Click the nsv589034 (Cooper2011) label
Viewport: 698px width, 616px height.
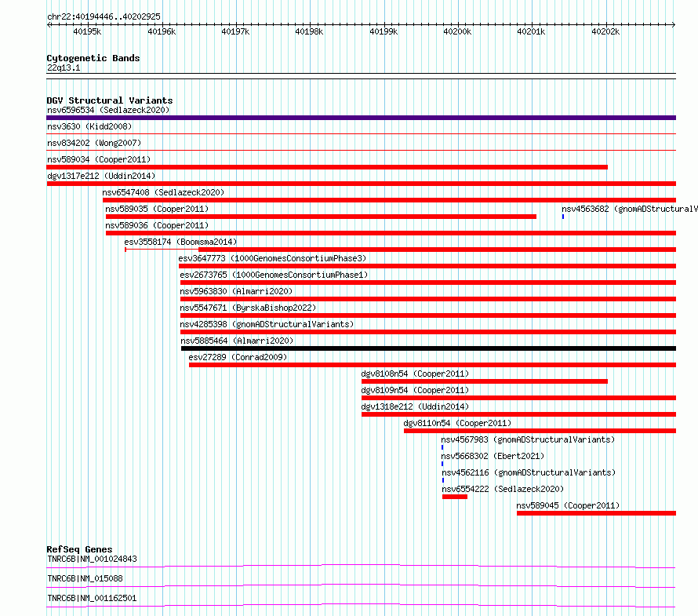[99, 159]
